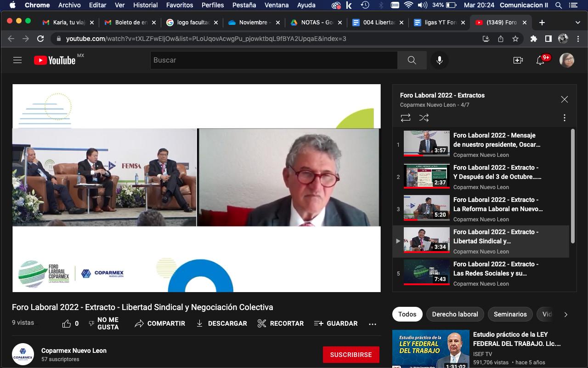Open the Wi-Fi status menu
The height and width of the screenshot is (368, 588).
click(x=408, y=5)
